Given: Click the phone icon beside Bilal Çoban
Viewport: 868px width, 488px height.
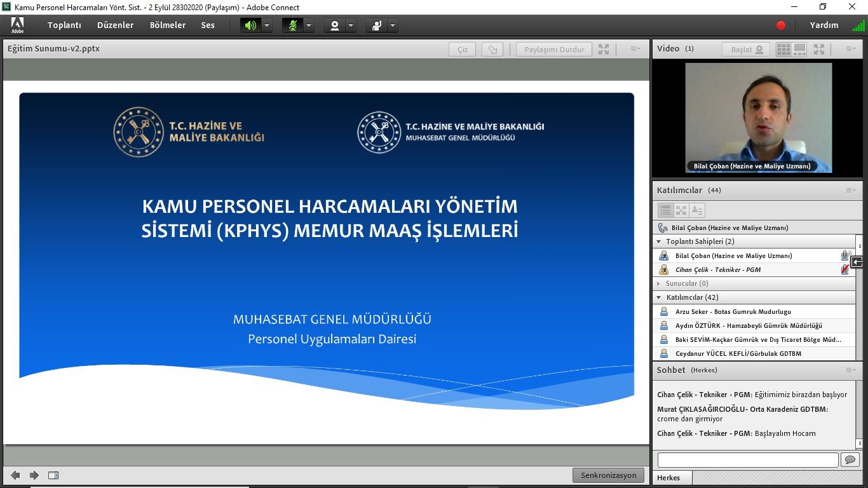Looking at the screenshot, I should 663,227.
